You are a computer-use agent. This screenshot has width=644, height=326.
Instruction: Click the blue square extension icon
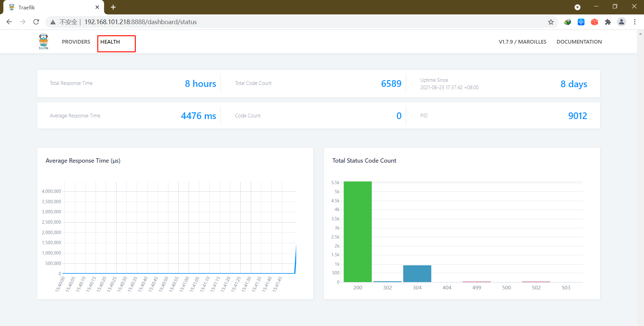coord(581,22)
